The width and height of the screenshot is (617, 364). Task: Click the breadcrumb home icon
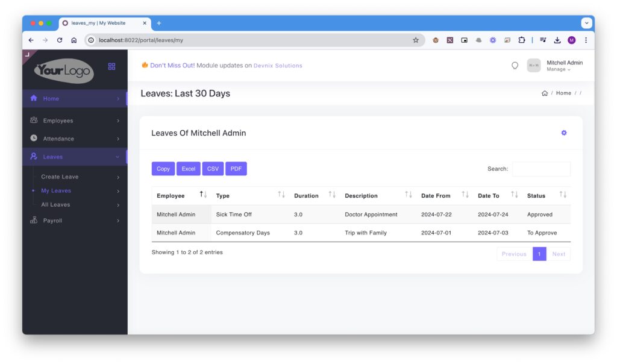545,93
